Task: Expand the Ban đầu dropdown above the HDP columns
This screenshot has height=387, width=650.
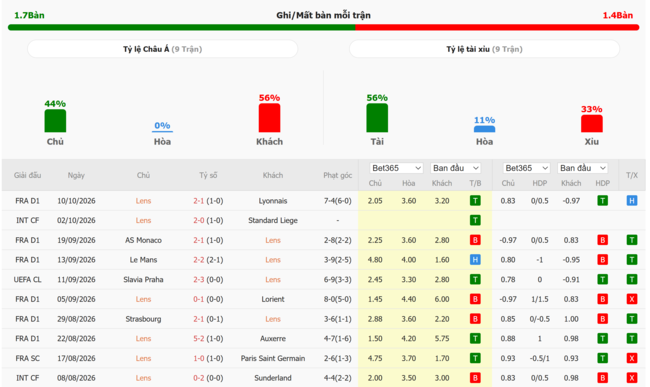Action: tap(583, 168)
